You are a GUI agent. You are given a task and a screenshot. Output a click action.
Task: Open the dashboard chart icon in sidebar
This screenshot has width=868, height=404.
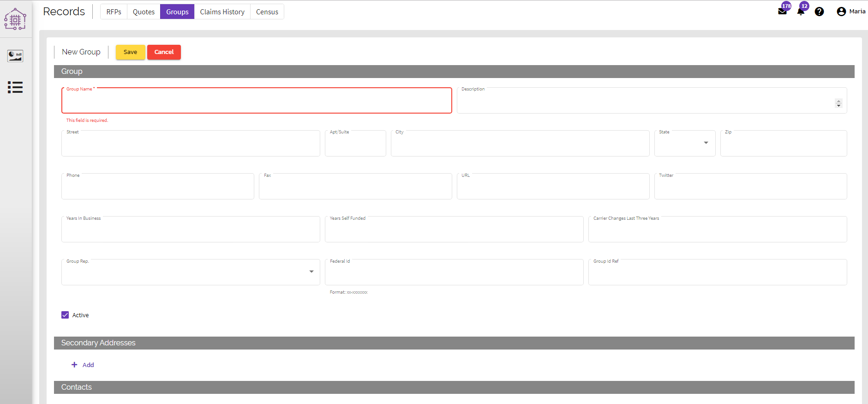click(x=15, y=56)
